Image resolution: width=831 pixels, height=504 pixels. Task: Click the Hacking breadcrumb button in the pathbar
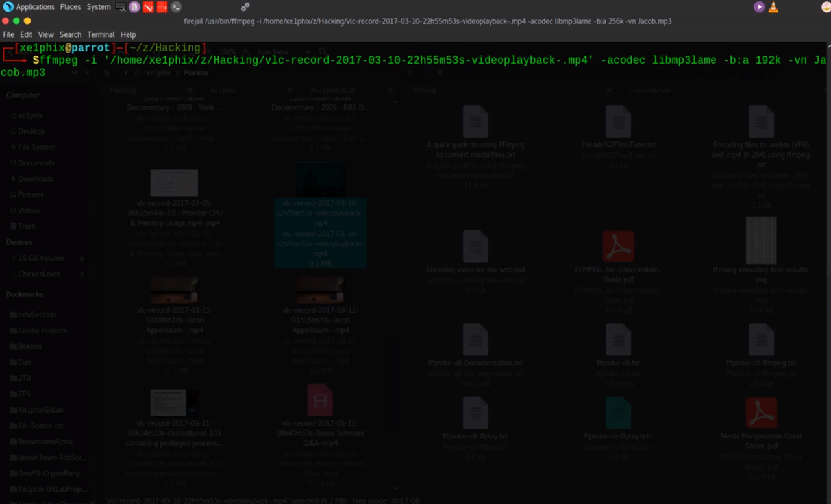pyautogui.click(x=196, y=72)
